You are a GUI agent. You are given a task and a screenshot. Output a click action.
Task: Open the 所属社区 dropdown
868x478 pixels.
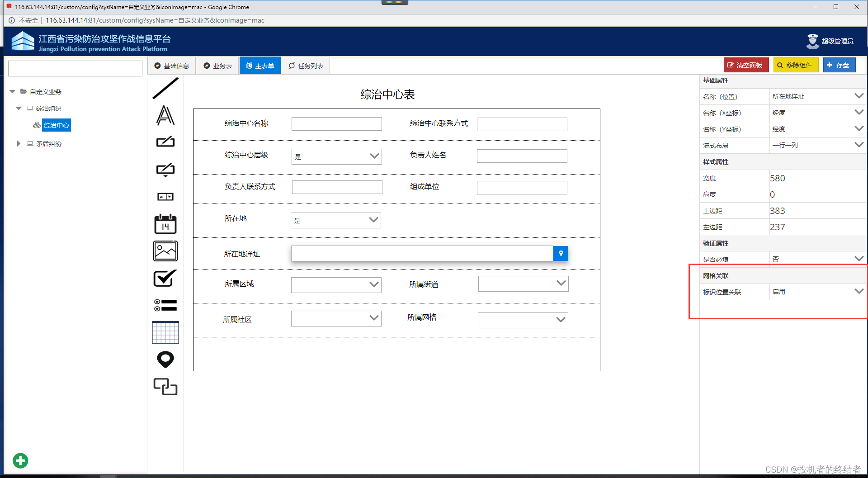[336, 318]
